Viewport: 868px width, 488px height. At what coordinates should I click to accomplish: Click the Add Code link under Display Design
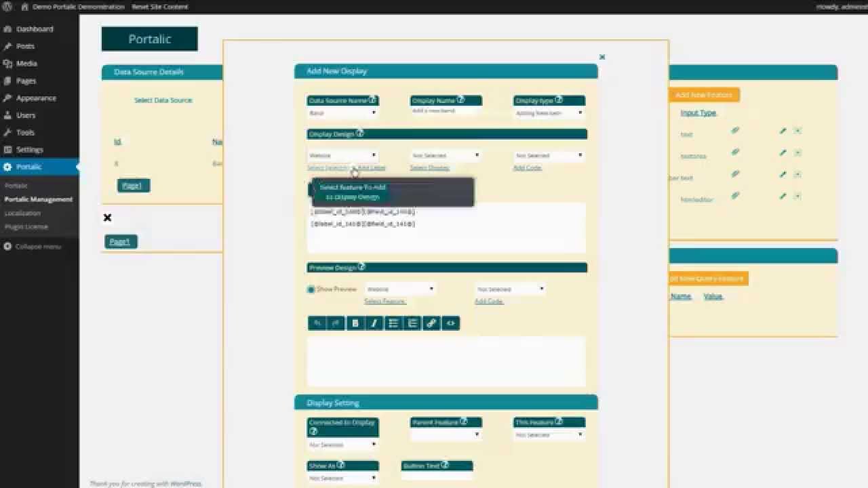[x=528, y=167]
